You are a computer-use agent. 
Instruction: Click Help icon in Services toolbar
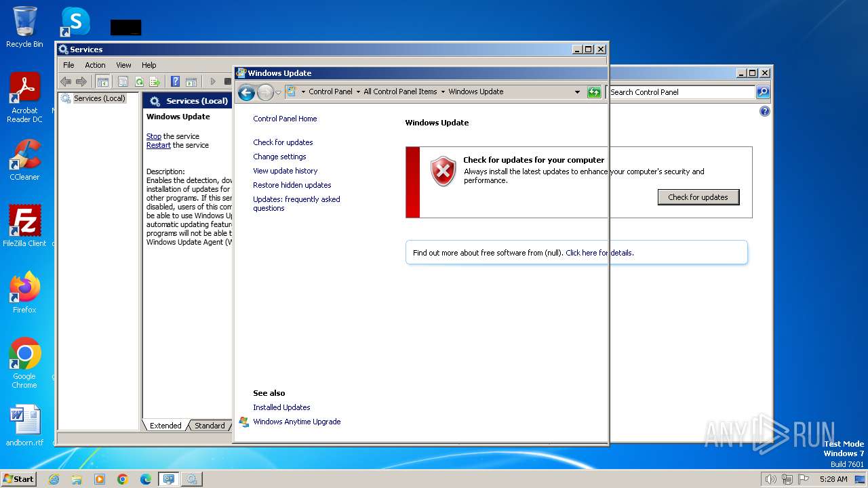click(176, 81)
